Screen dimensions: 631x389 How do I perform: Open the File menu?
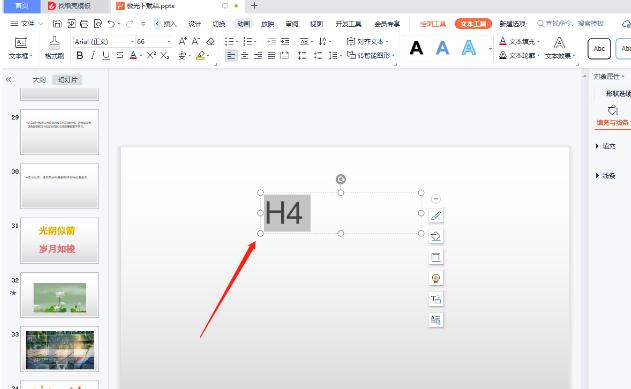click(27, 24)
